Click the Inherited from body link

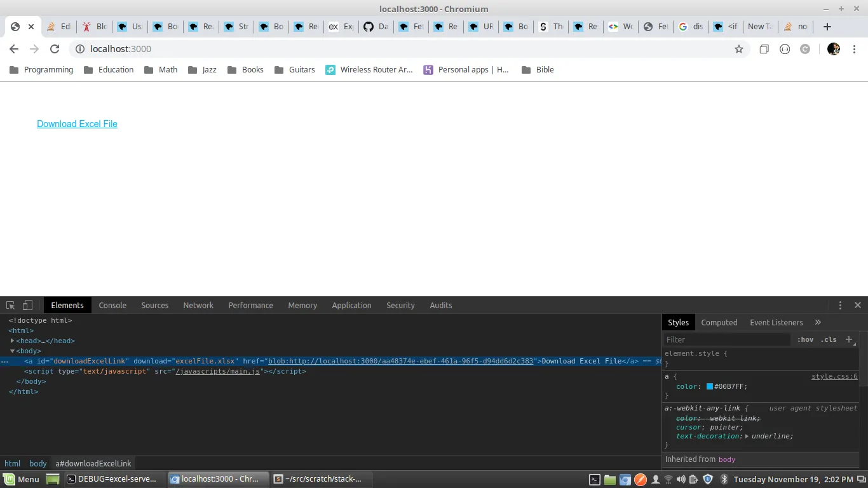pos(727,459)
